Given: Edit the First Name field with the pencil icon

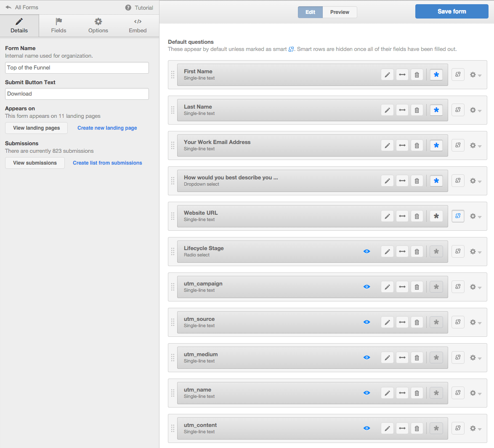Looking at the screenshot, I should 387,75.
